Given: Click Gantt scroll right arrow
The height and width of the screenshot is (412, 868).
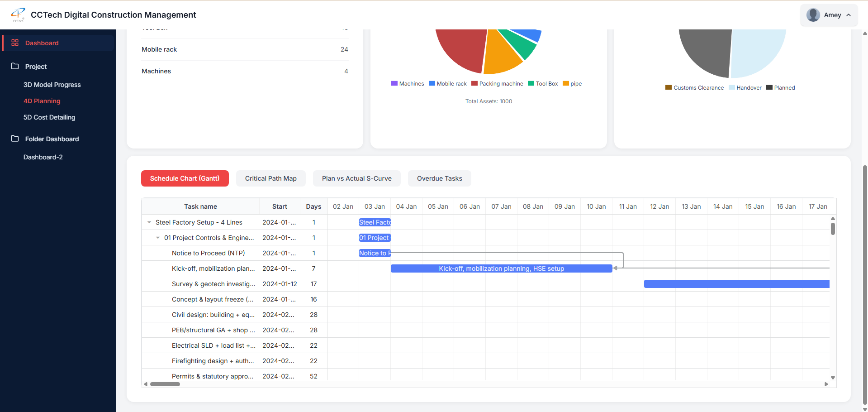Looking at the screenshot, I should 826,384.
